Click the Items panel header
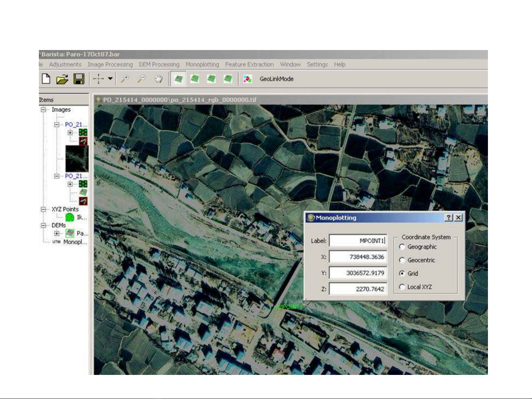532x399 pixels. 64,100
